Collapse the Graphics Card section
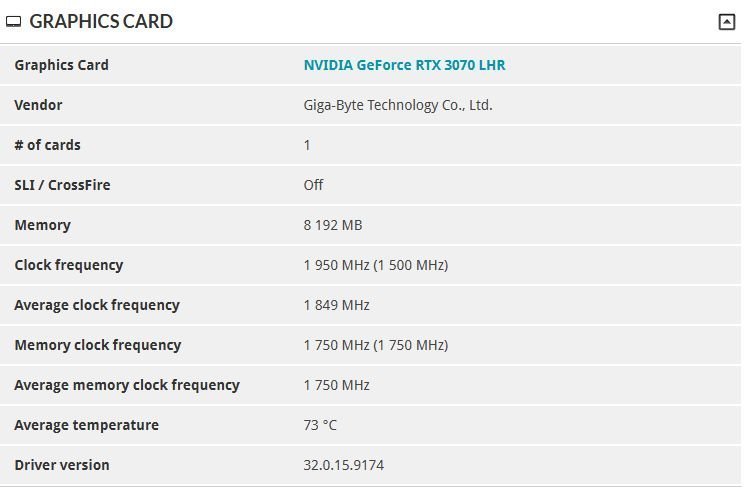Viewport: 750px width, 491px height. click(x=727, y=22)
